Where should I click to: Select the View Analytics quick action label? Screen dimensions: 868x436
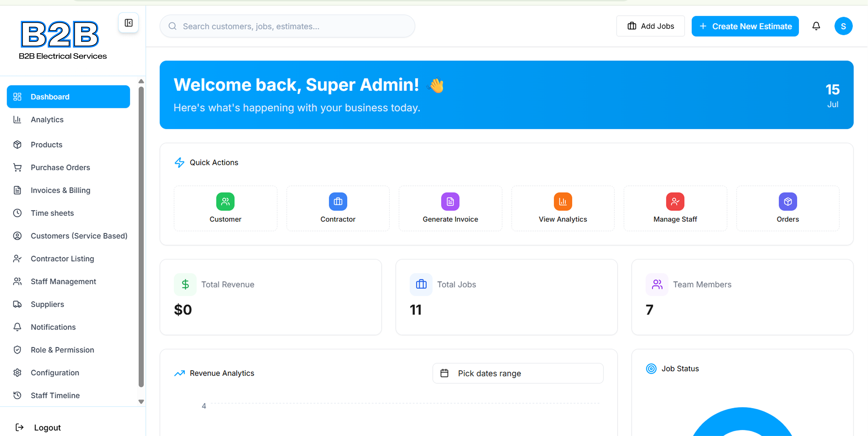(x=563, y=220)
